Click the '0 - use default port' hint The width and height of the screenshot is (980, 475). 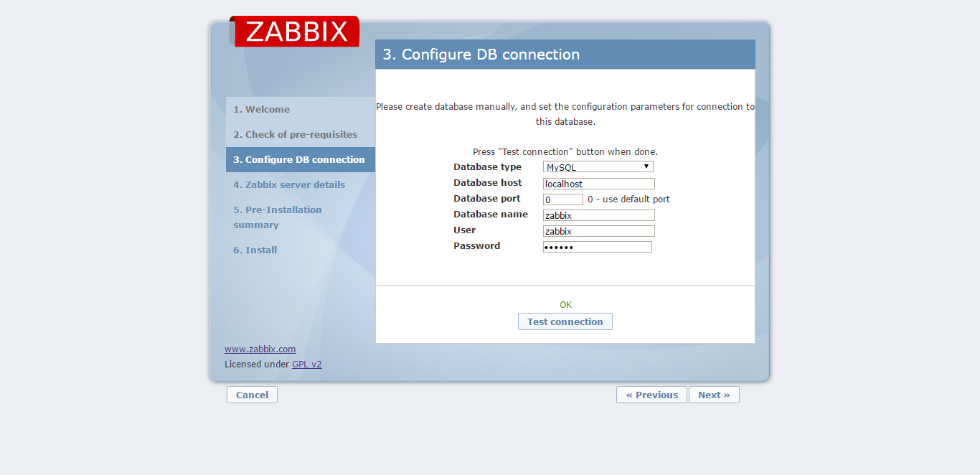[x=628, y=199]
